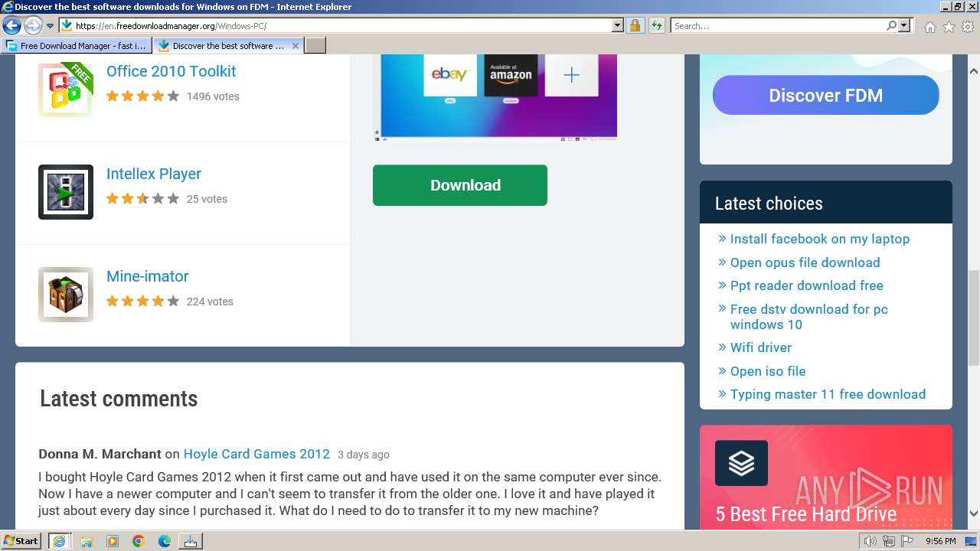The image size is (980, 551).
Task: Focus the browser Search box
Action: click(x=778, y=25)
